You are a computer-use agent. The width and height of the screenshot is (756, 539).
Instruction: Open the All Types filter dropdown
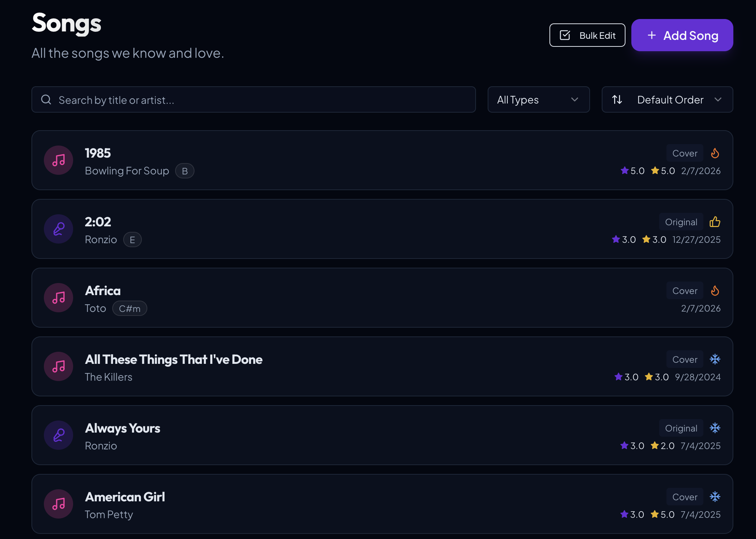pyautogui.click(x=538, y=99)
